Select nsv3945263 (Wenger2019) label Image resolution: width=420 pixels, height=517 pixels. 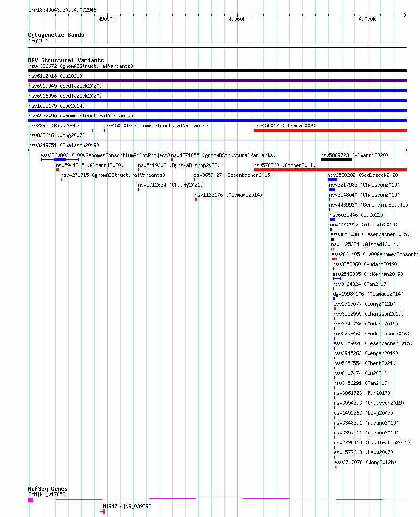pyautogui.click(x=366, y=353)
